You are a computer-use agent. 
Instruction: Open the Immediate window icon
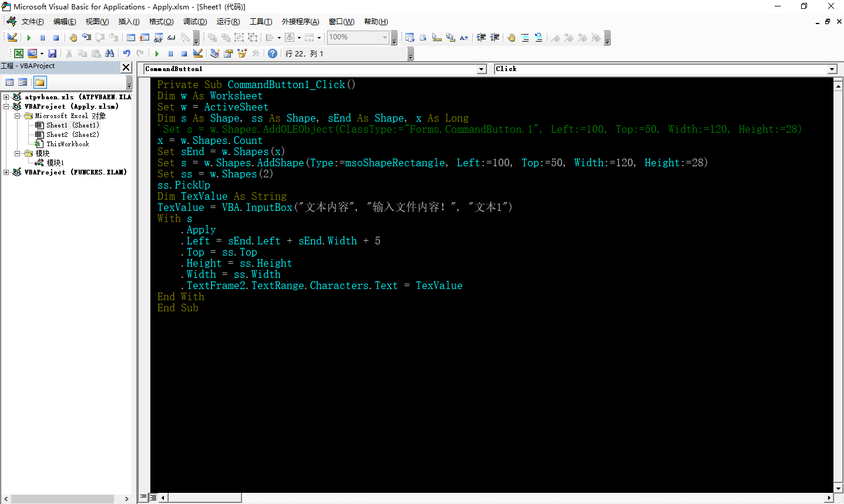click(144, 38)
